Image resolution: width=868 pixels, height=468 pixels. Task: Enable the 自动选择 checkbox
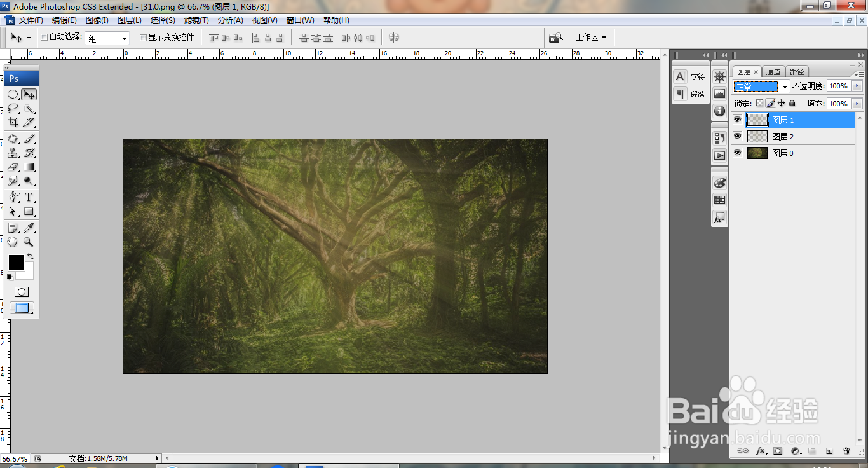(44, 38)
